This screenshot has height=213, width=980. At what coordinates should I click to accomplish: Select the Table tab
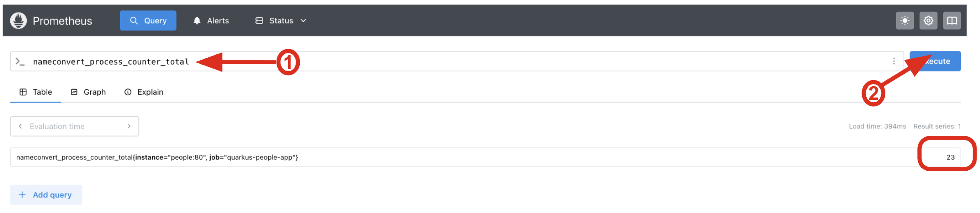36,92
